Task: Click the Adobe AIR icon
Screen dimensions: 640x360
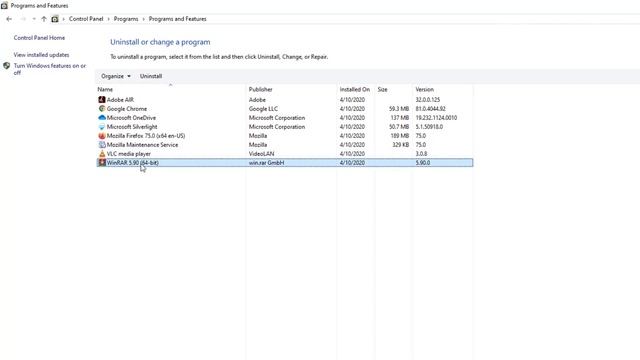Action: coord(102,100)
